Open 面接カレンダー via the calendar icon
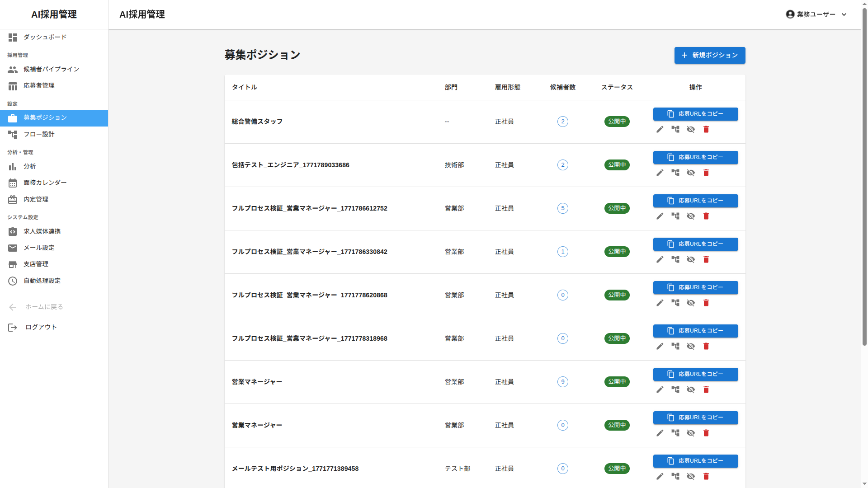Image resolution: width=868 pixels, height=488 pixels. click(13, 183)
